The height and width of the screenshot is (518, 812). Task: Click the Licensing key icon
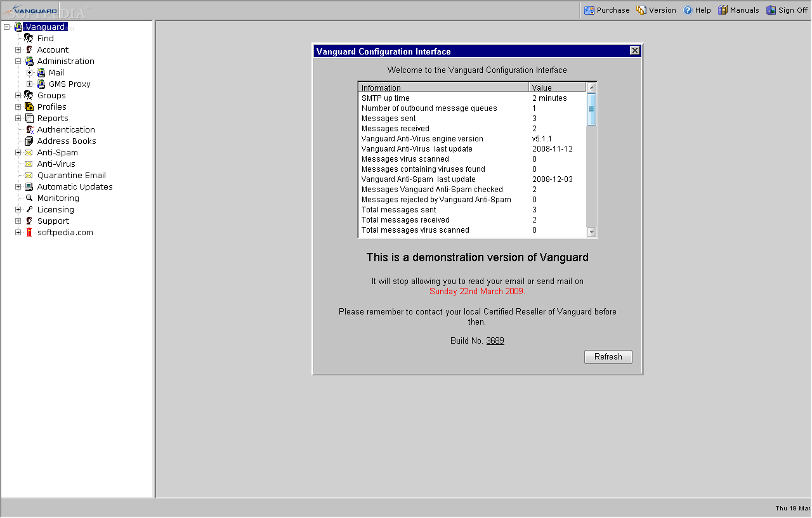(x=29, y=209)
